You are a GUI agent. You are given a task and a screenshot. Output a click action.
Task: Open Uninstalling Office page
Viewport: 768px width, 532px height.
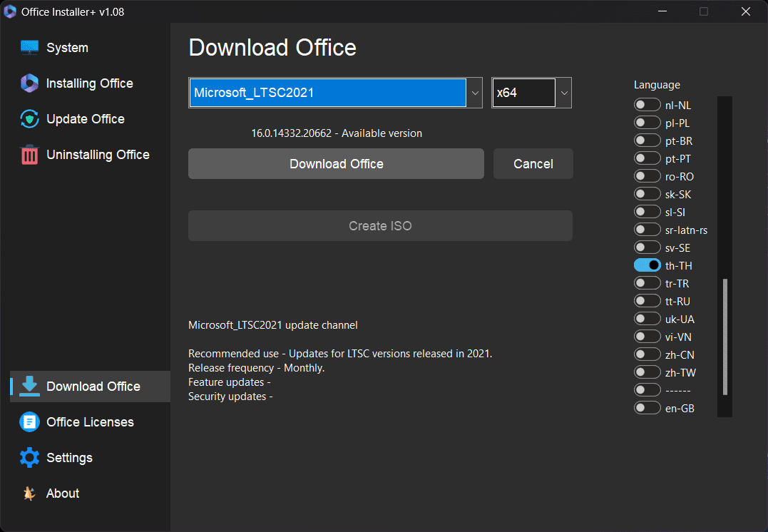[x=98, y=155]
